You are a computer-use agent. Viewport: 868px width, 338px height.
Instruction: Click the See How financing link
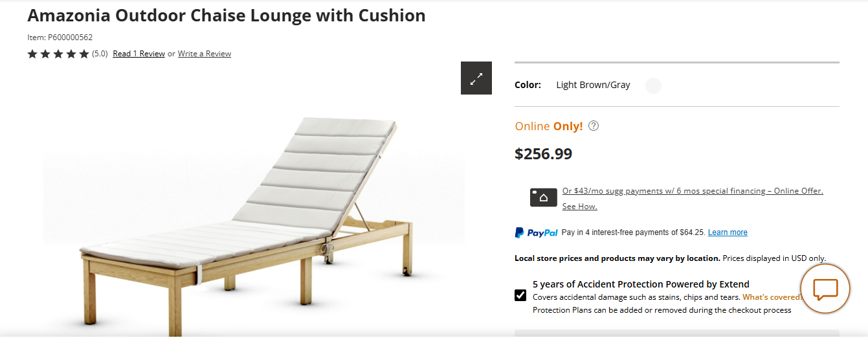(x=579, y=207)
